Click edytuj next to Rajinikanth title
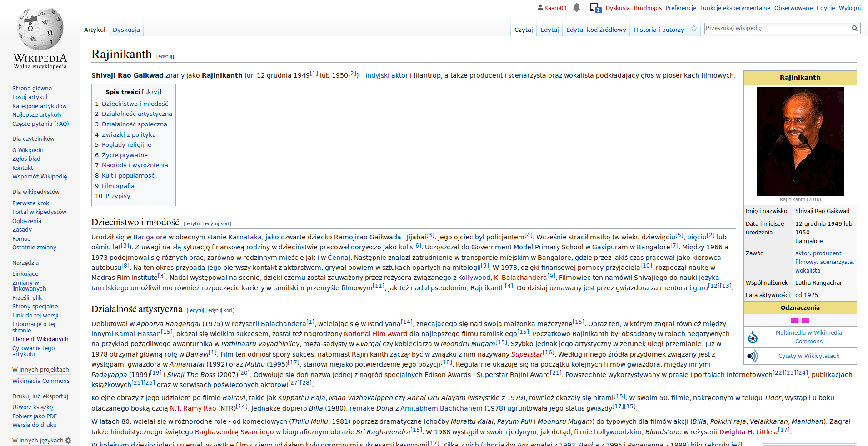Image resolution: width=868 pixels, height=446 pixels. click(165, 57)
